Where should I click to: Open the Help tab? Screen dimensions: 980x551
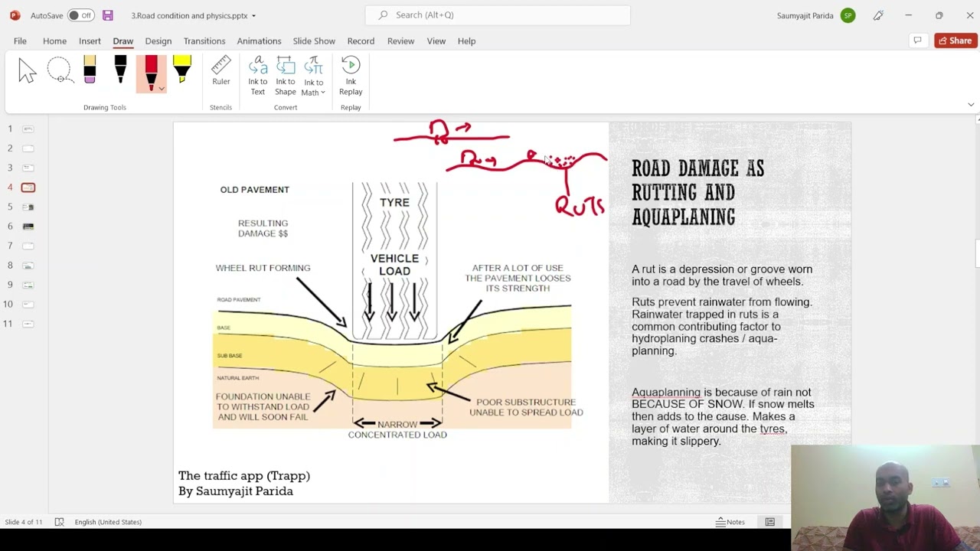(466, 41)
